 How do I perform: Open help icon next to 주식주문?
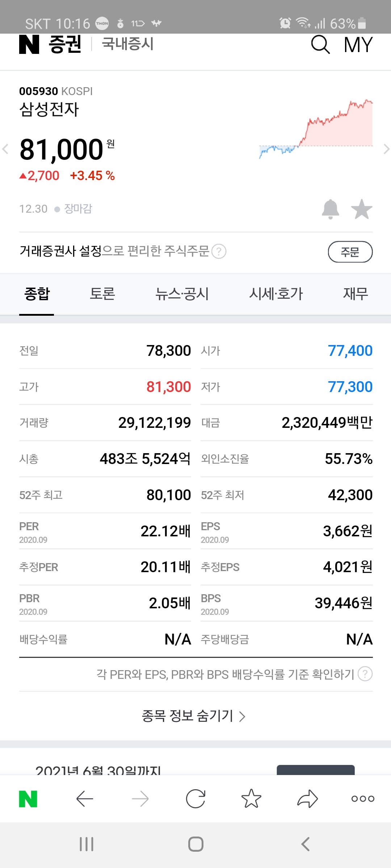pyautogui.click(x=219, y=251)
